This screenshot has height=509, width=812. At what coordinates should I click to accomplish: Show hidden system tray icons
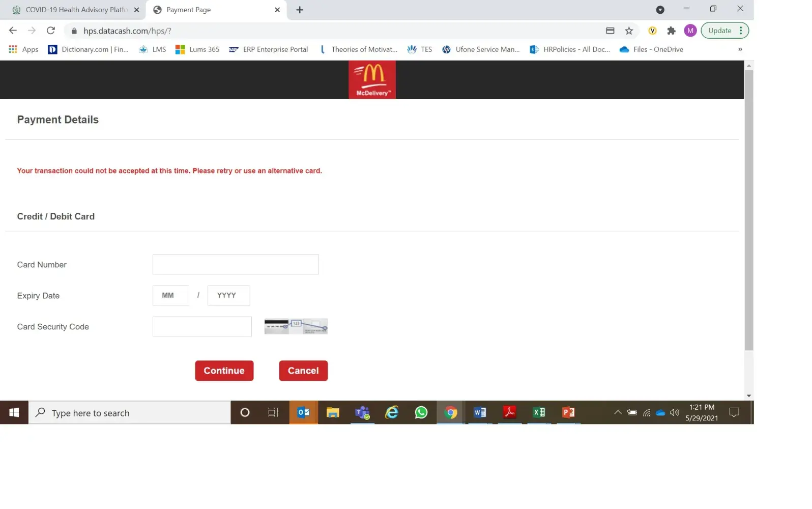[x=617, y=413]
